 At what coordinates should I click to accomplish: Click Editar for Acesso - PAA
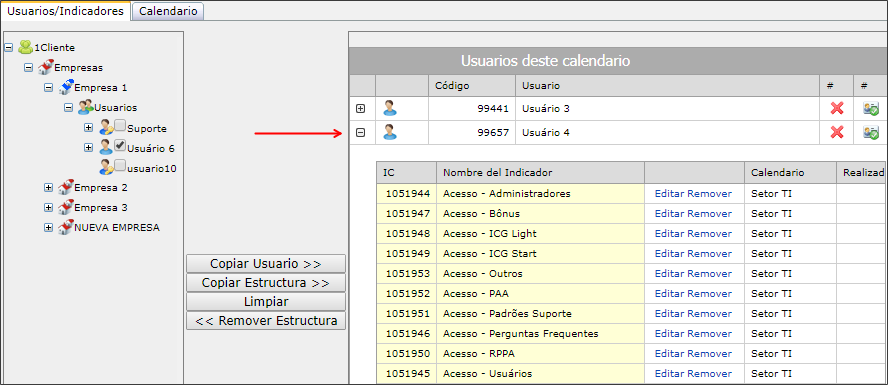tap(669, 293)
